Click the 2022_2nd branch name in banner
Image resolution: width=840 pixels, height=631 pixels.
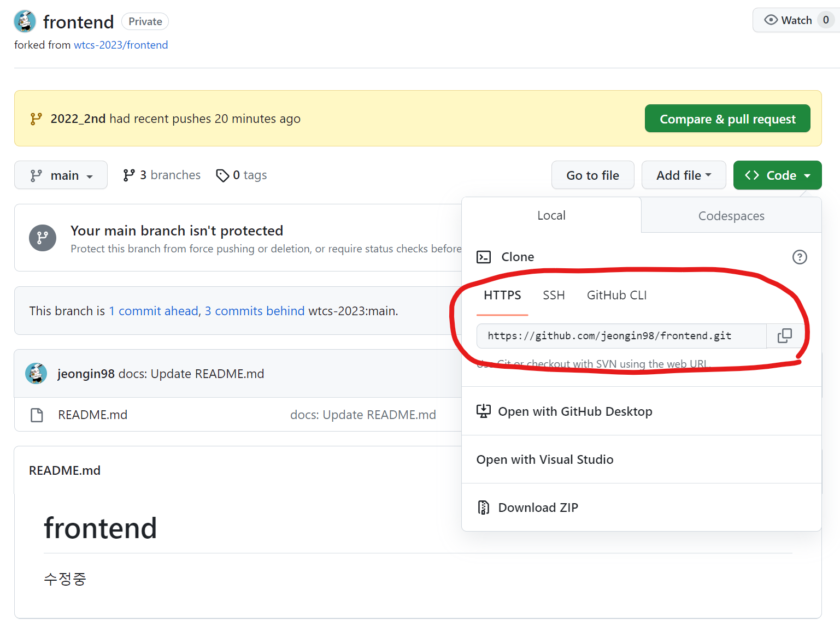pyautogui.click(x=78, y=119)
